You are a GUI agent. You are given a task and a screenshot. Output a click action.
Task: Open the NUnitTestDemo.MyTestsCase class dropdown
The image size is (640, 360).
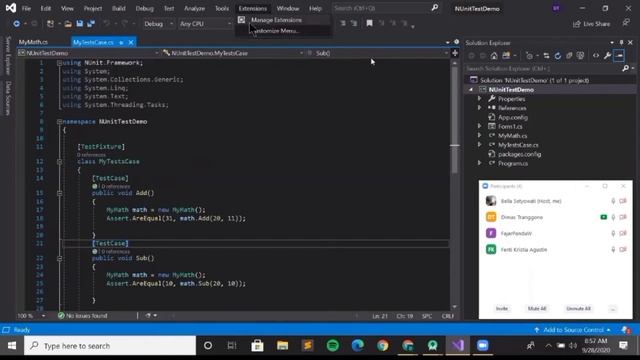[233, 53]
